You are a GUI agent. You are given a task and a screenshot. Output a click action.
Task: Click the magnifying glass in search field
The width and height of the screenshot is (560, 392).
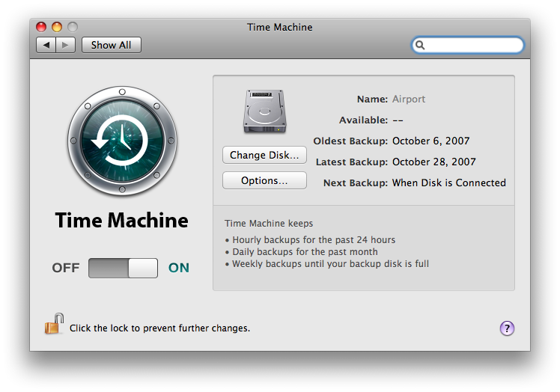pyautogui.click(x=420, y=45)
